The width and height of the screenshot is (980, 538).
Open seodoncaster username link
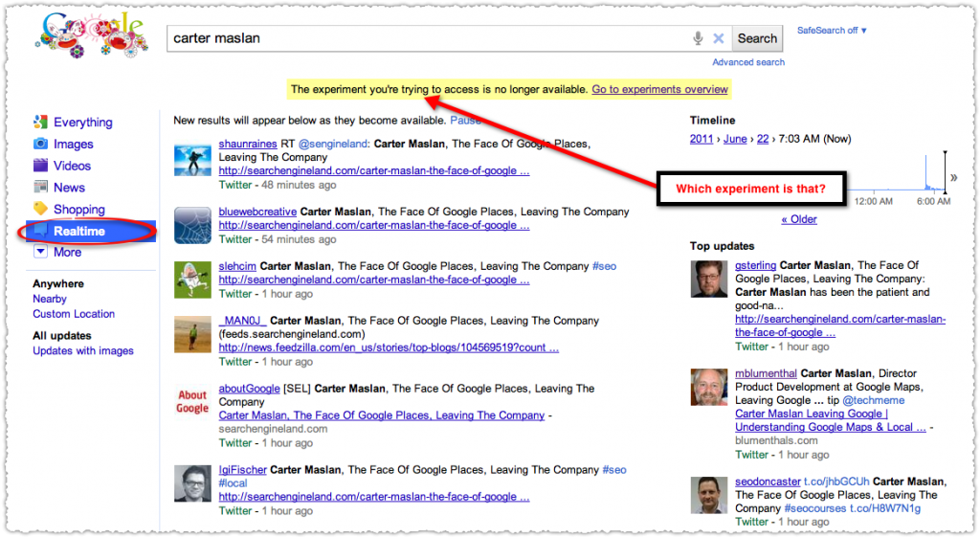pyautogui.click(x=768, y=482)
